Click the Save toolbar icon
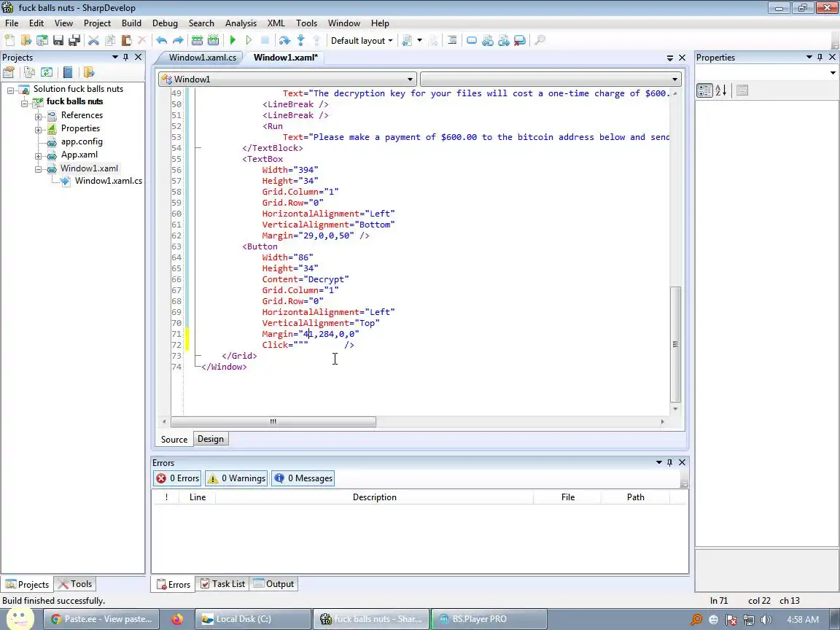Viewport: 840px width, 630px height. pyautogui.click(x=58, y=40)
